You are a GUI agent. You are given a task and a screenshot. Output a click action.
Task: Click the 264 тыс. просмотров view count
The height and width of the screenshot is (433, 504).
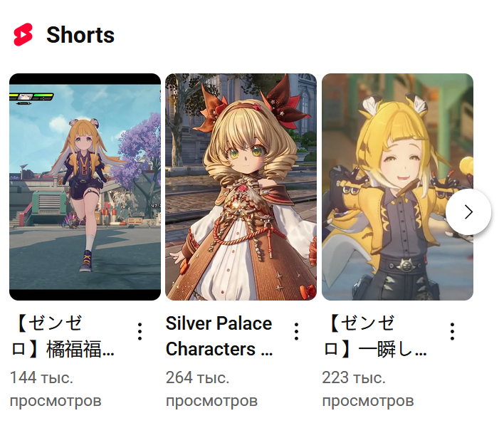point(212,389)
